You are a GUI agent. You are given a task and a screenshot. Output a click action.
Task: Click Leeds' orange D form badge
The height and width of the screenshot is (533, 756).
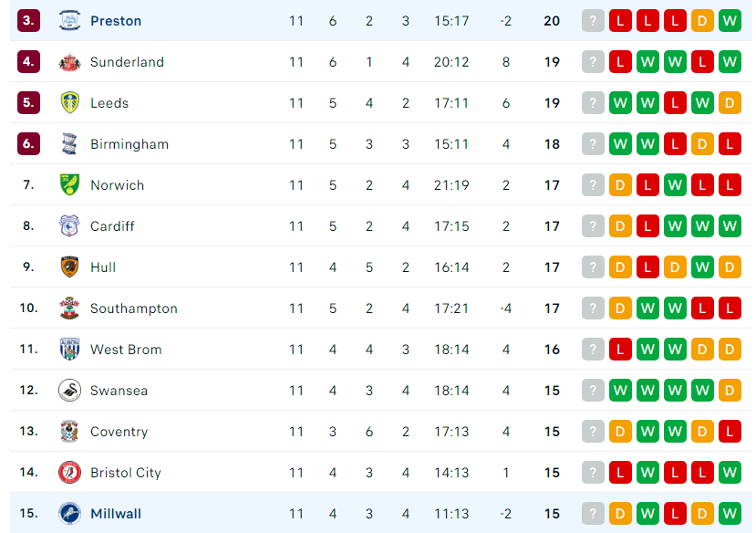pyautogui.click(x=730, y=103)
